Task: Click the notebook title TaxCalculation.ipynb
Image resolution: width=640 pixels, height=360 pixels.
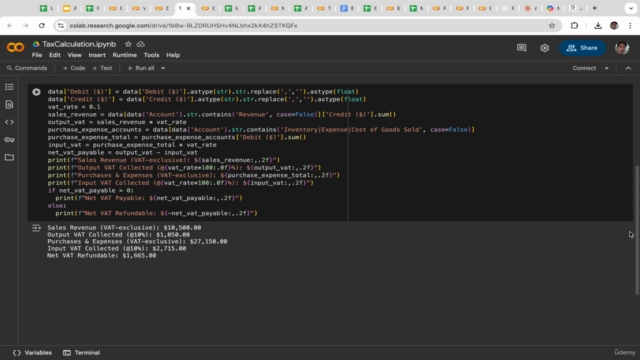Action: 79,44
